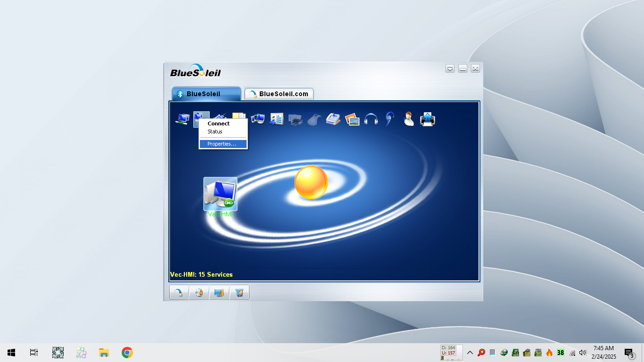Expand the hidden system tray icons chevron
Image resolution: width=644 pixels, height=362 pixels.
tap(470, 353)
